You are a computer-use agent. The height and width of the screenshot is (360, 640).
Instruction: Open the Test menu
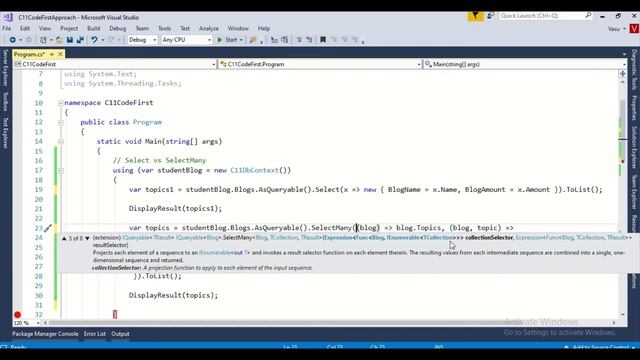[185, 29]
